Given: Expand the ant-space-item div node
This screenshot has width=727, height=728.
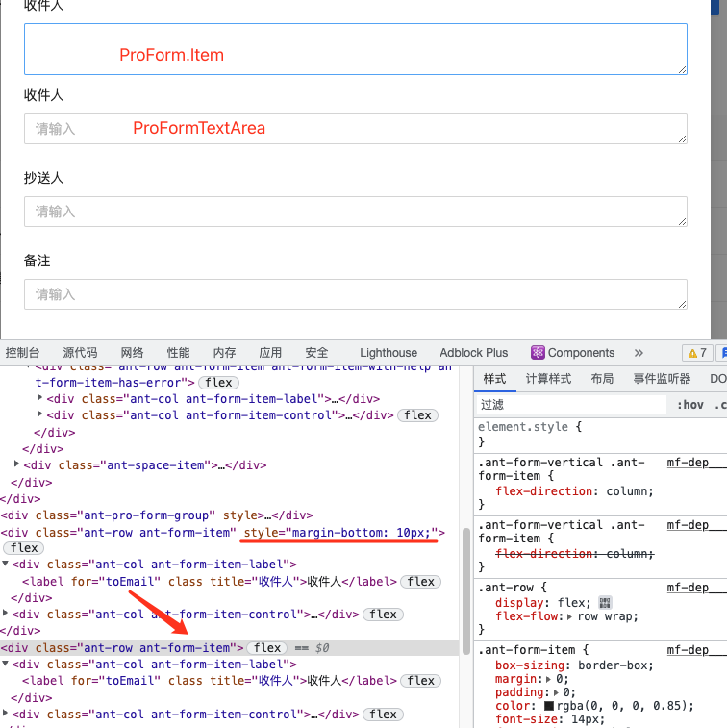Looking at the screenshot, I should (x=16, y=464).
